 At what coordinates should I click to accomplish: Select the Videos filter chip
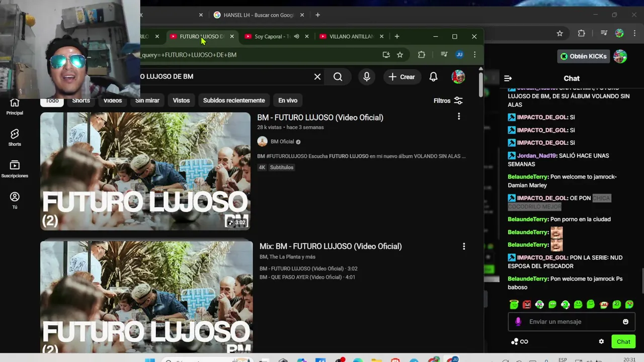113,101
